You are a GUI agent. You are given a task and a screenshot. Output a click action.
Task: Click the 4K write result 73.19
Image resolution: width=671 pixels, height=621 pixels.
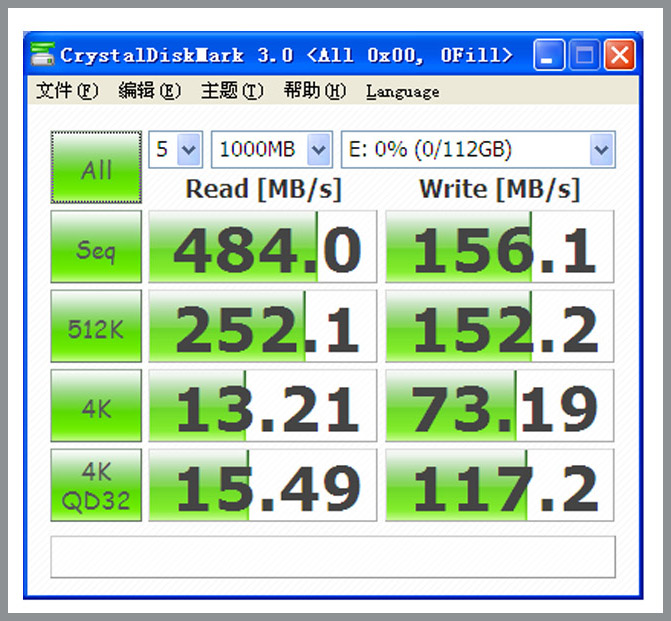point(500,406)
